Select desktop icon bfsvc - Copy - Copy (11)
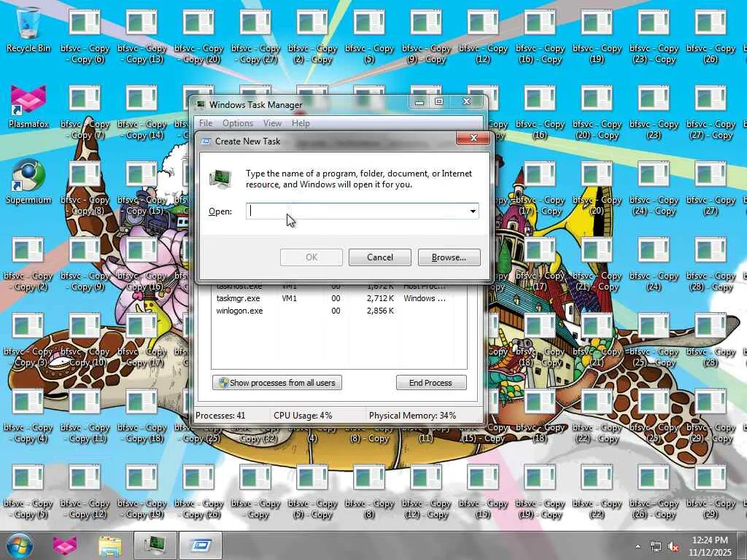Screen dimensions: 747x560 pos(85,416)
